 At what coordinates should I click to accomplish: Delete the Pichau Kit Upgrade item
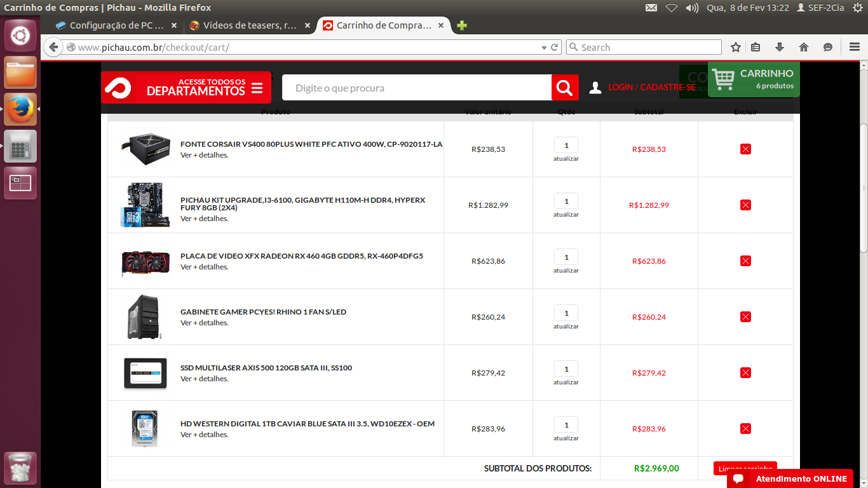[x=745, y=205]
